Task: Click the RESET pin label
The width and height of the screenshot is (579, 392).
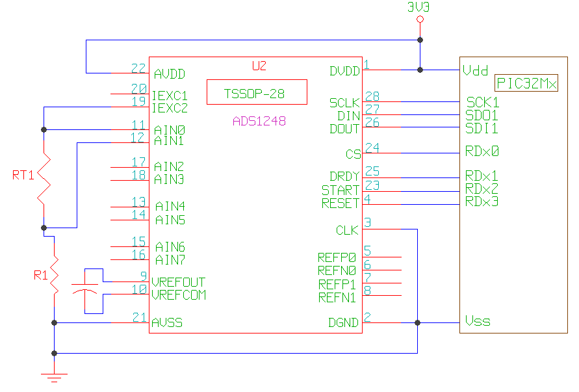Action: [340, 203]
